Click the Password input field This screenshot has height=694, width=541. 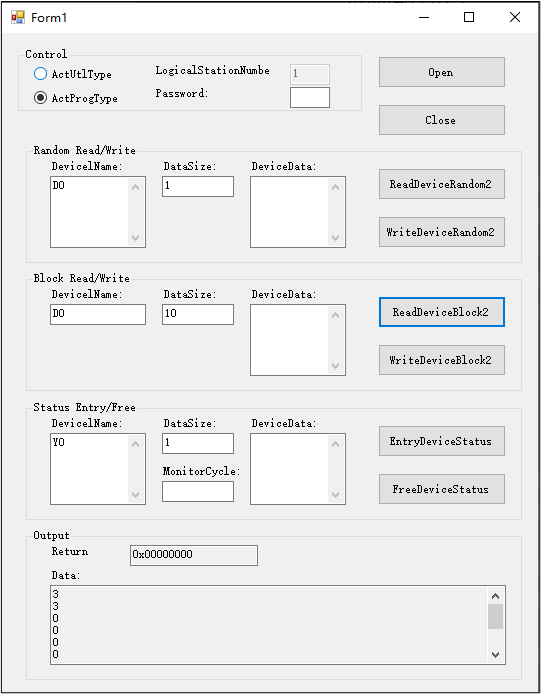pyautogui.click(x=310, y=97)
